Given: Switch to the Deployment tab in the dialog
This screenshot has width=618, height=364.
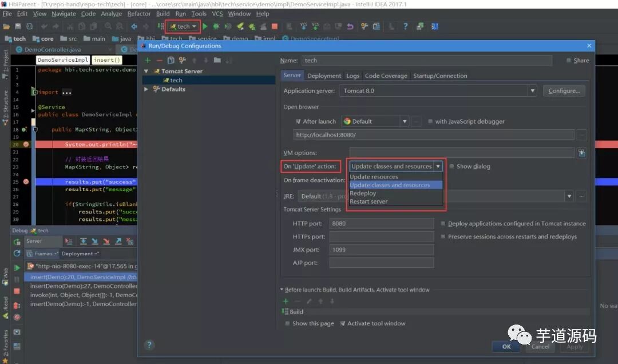Looking at the screenshot, I should pyautogui.click(x=324, y=76).
